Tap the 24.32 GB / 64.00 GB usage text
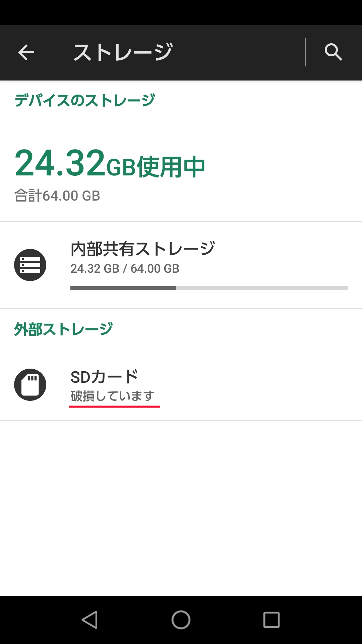362x644 pixels. tap(125, 269)
